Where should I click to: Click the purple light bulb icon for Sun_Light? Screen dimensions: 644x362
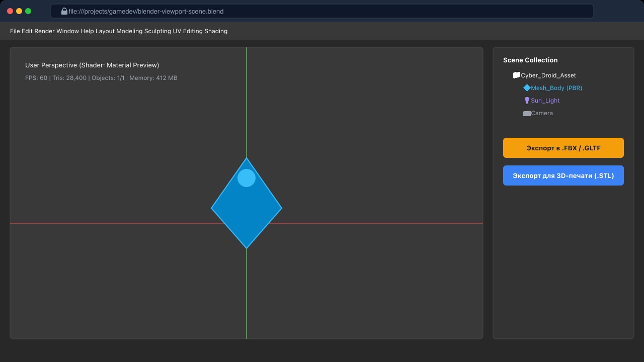[x=527, y=101]
